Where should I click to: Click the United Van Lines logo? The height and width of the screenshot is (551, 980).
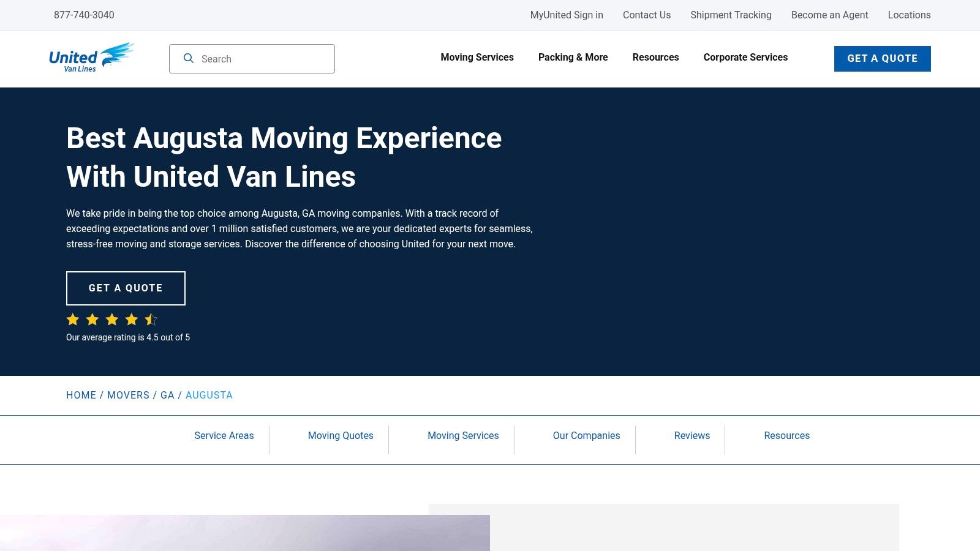pos(91,58)
